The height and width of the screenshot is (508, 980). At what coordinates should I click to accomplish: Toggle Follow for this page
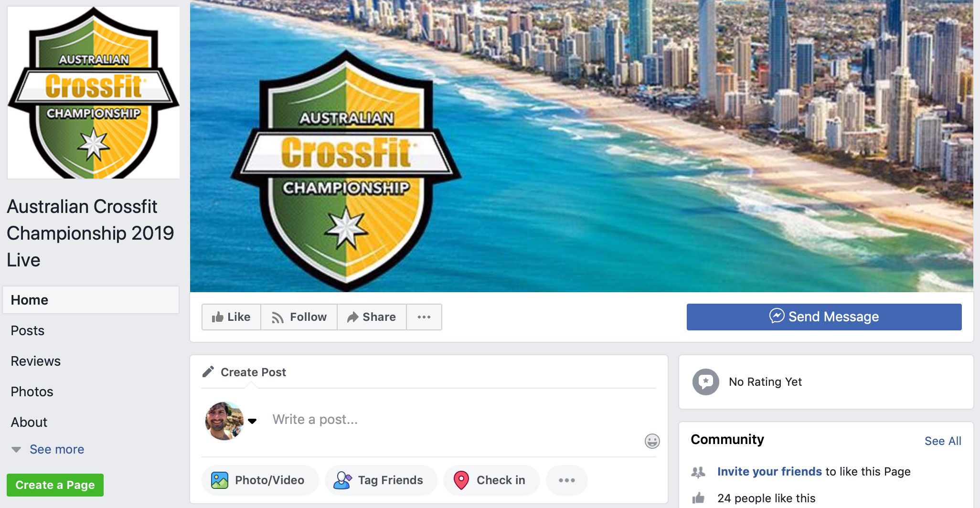click(299, 317)
